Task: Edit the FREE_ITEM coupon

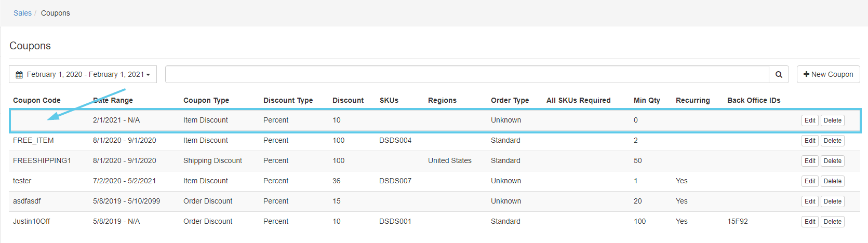Action: click(810, 141)
